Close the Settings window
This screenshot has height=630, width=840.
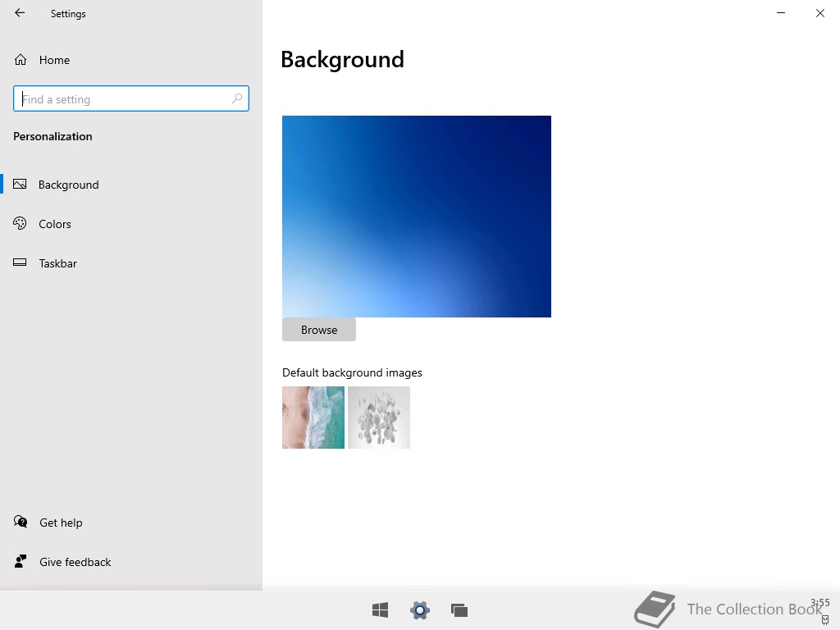tap(820, 13)
